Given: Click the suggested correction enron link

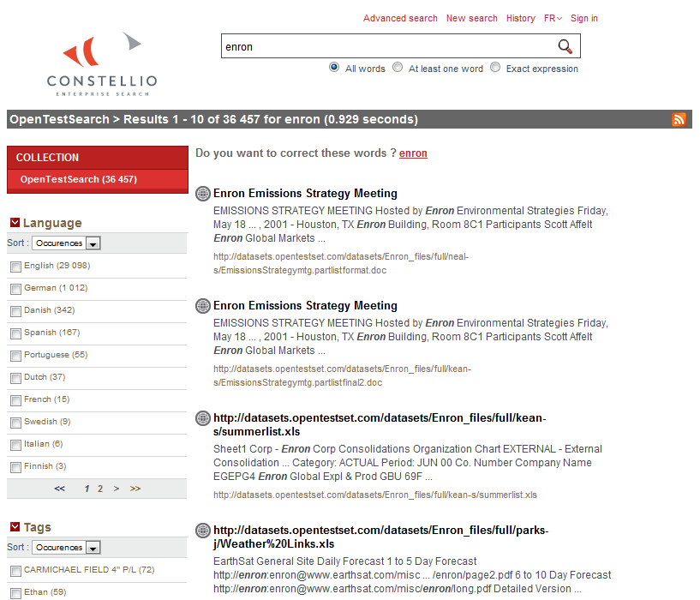Looking at the screenshot, I should (x=413, y=153).
